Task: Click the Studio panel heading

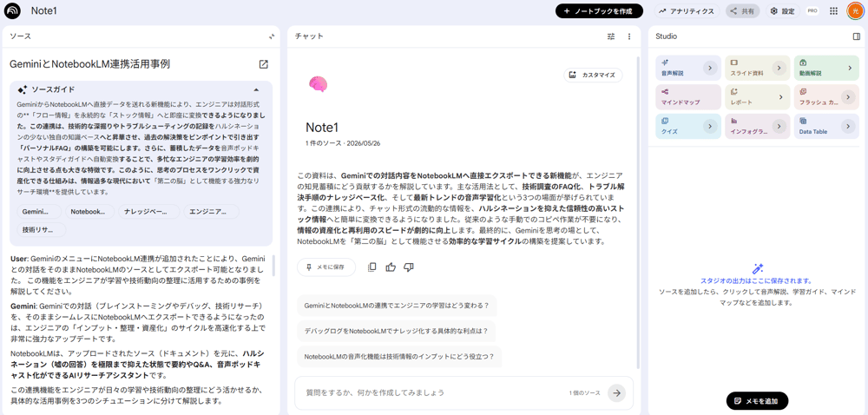Action: click(666, 36)
